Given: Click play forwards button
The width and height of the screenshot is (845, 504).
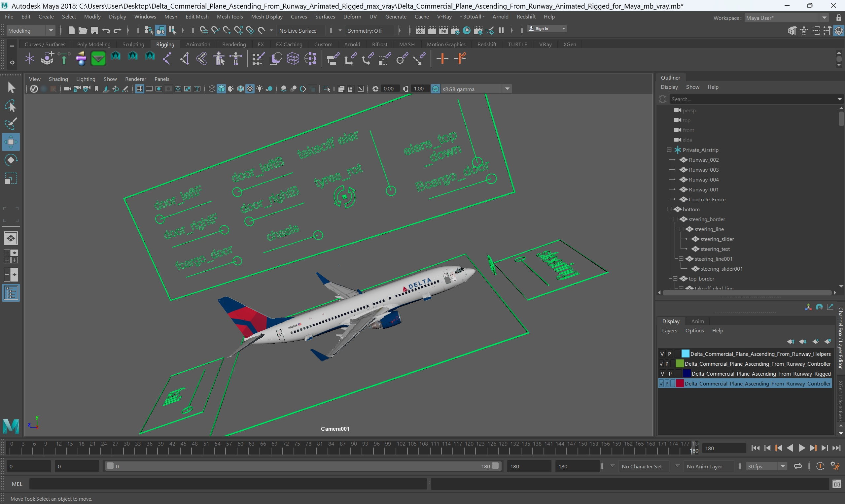Looking at the screenshot, I should pyautogui.click(x=801, y=448).
